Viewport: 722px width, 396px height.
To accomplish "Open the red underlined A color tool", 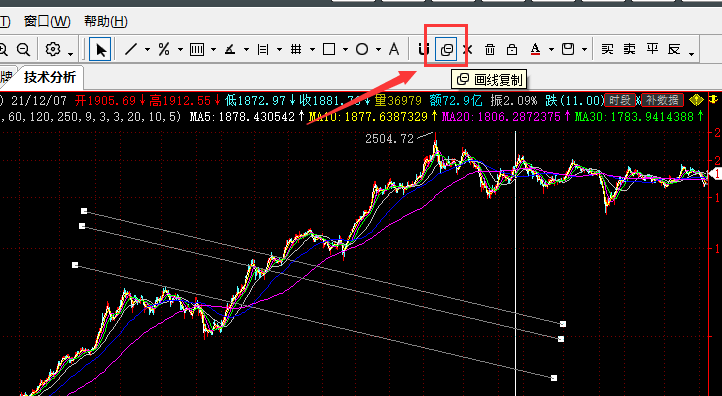I will click(x=535, y=49).
